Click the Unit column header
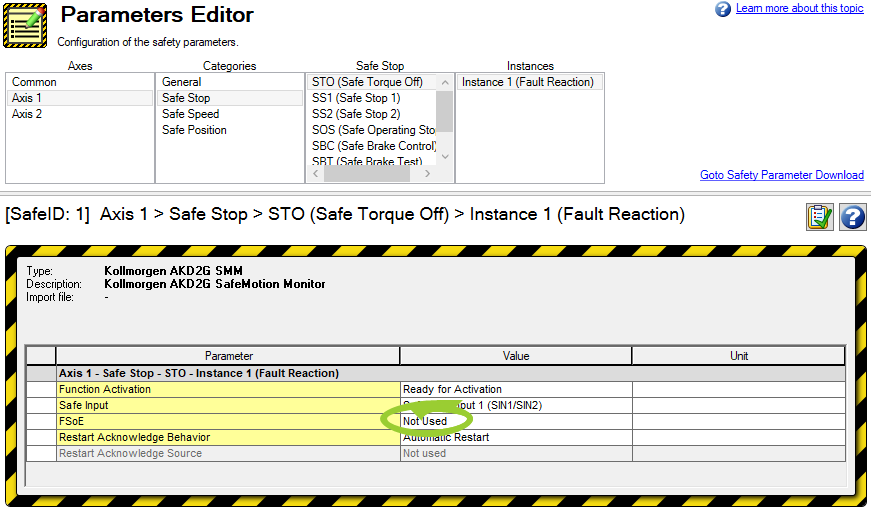The width and height of the screenshot is (871, 513). tap(738, 356)
